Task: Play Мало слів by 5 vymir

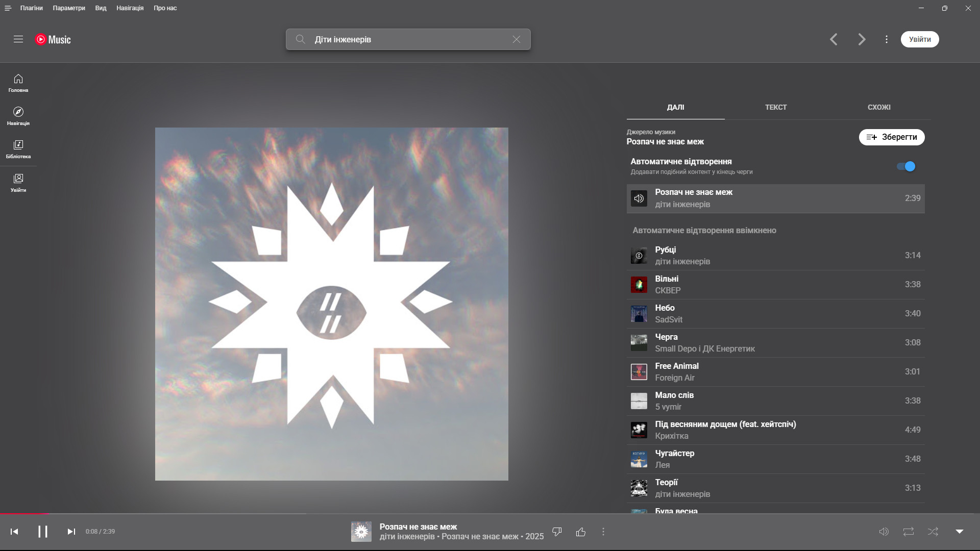Action: tap(776, 401)
